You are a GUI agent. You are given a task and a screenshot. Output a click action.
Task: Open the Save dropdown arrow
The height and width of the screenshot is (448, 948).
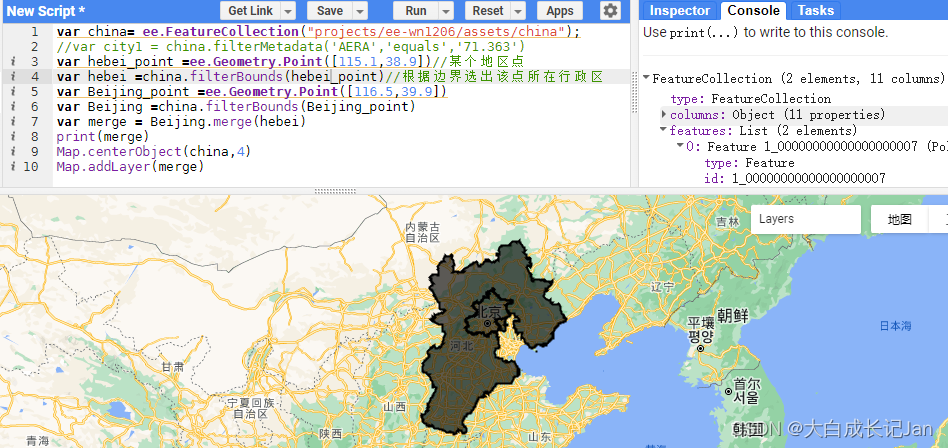pyautogui.click(x=360, y=11)
